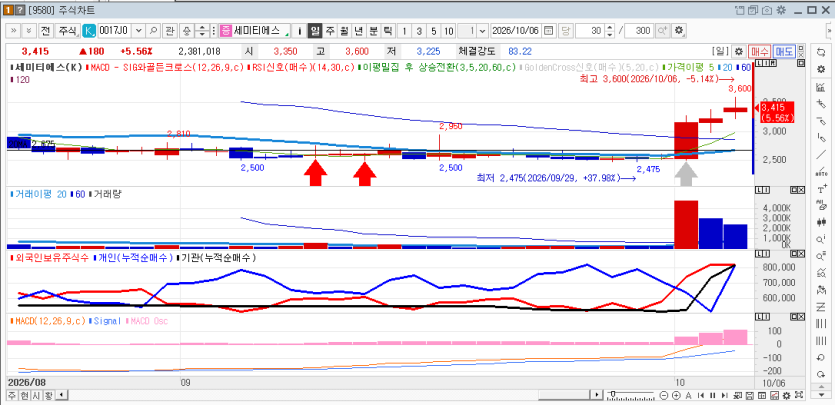Click the upper vertical lines tool icon
Image resolution: width=835 pixels, height=405 pixels.
(x=821, y=324)
